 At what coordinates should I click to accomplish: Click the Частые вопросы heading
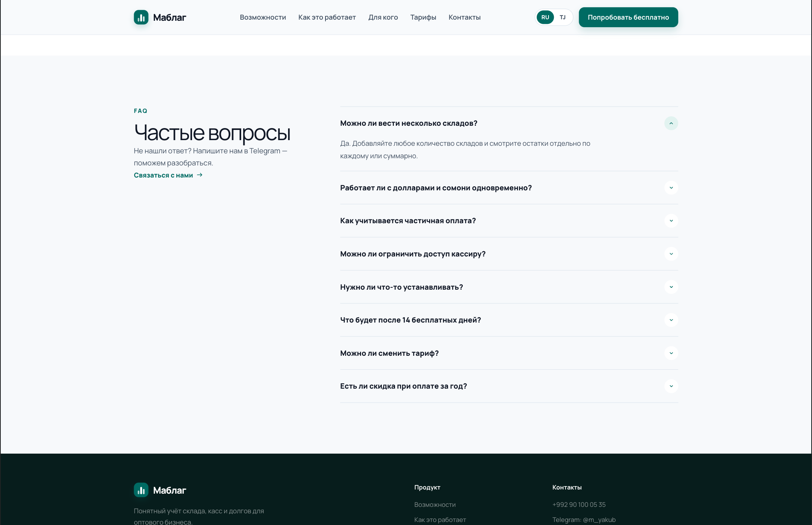[x=212, y=133]
